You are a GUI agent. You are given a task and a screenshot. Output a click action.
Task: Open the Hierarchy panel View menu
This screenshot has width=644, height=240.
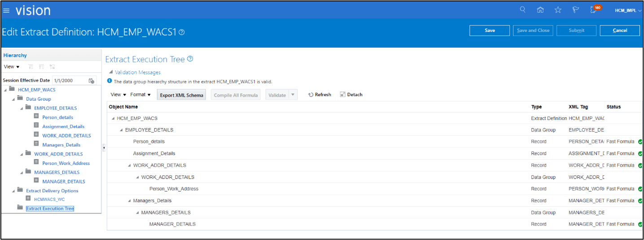pyautogui.click(x=12, y=67)
